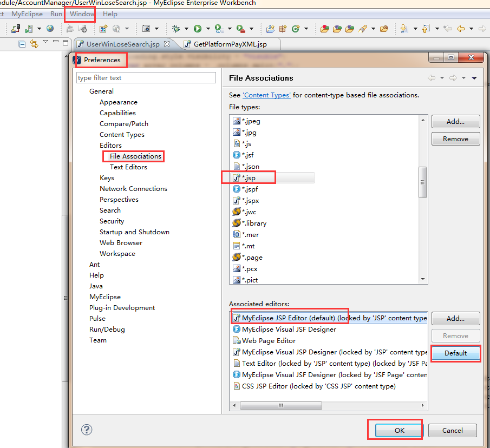Screen dimensions: 490x448
Task: Click the file types list vertical scrollbar thumb
Action: (422, 182)
